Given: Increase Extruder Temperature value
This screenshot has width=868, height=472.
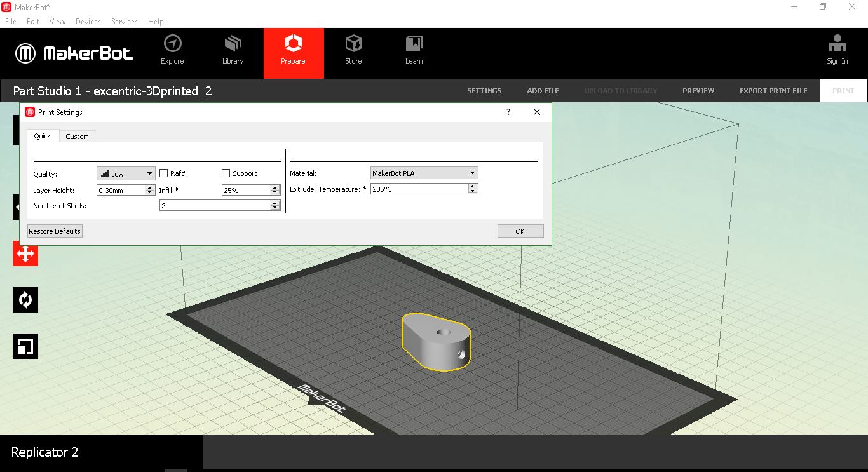Looking at the screenshot, I should point(473,186).
